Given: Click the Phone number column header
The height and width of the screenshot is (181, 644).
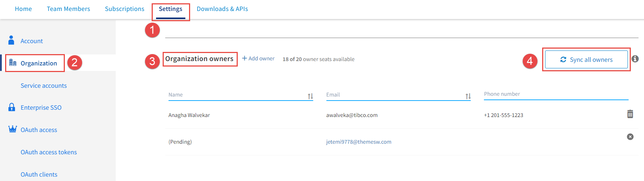Looking at the screenshot, I should (502, 94).
